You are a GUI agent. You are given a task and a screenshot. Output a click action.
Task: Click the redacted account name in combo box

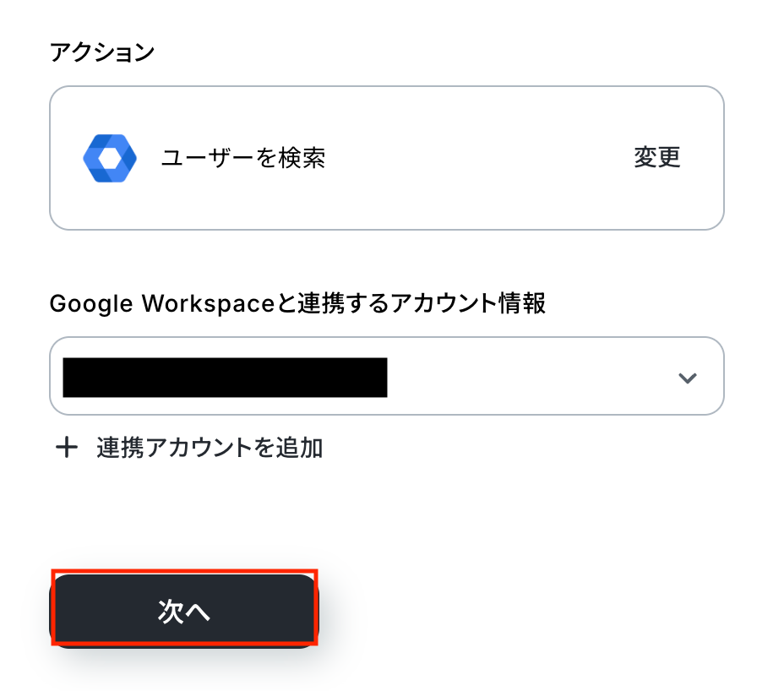tap(225, 378)
